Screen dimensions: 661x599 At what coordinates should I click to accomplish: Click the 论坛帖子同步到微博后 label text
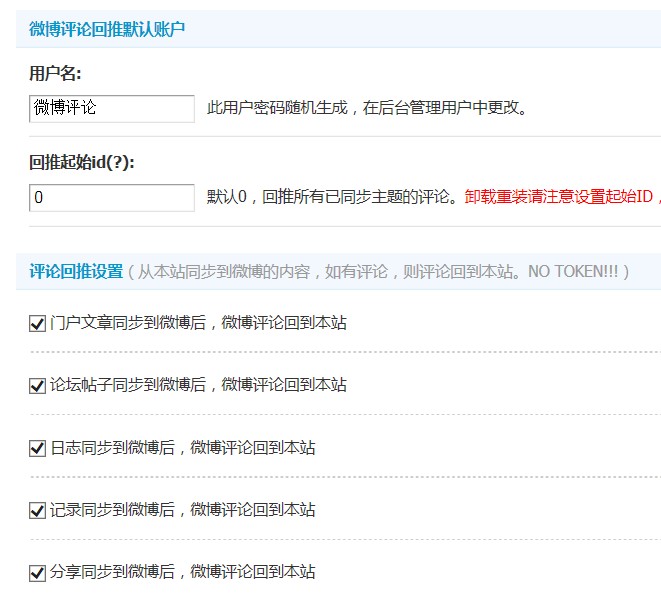(198, 385)
